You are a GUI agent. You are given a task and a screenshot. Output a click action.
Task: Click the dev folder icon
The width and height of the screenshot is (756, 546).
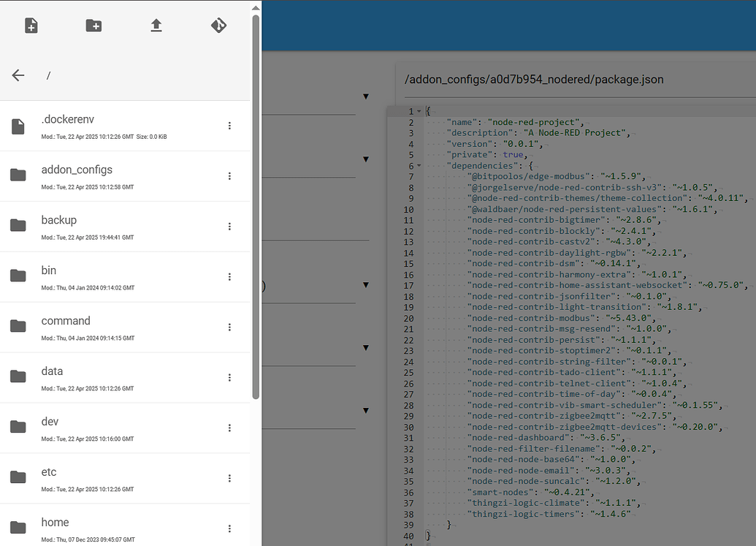[x=18, y=427]
